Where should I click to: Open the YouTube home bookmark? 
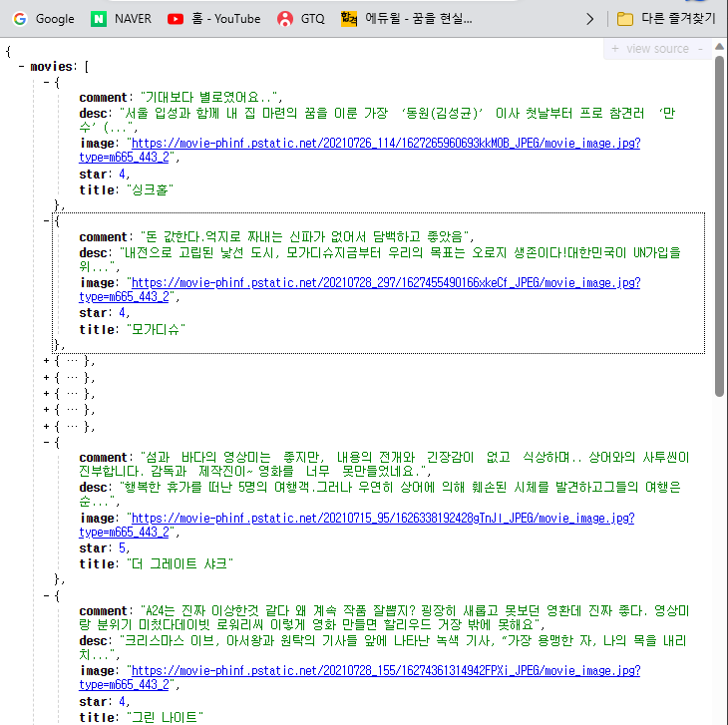[x=214, y=19]
